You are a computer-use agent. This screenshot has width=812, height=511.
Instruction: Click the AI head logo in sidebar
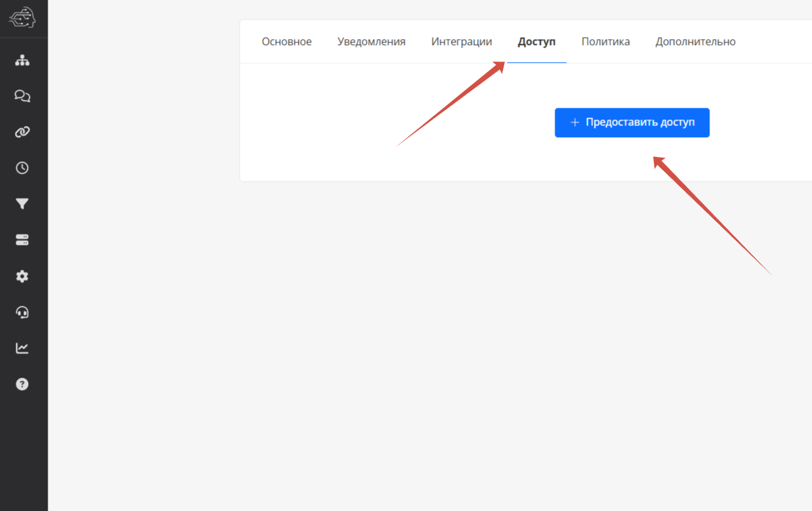pos(22,18)
